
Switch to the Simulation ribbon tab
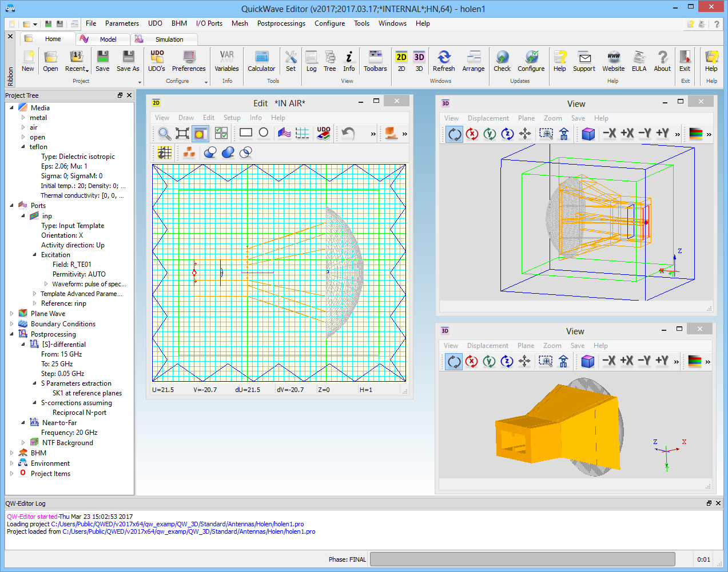[x=169, y=39]
